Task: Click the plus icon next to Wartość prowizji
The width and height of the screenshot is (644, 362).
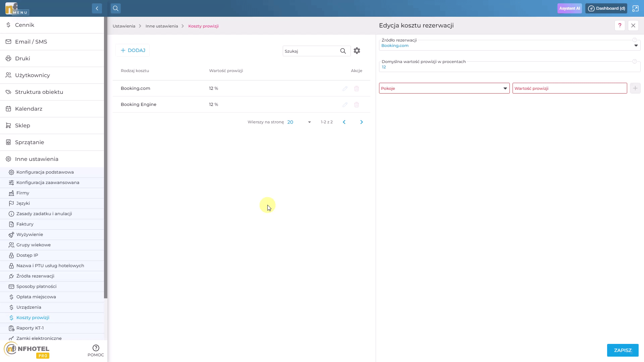Action: 635,88
